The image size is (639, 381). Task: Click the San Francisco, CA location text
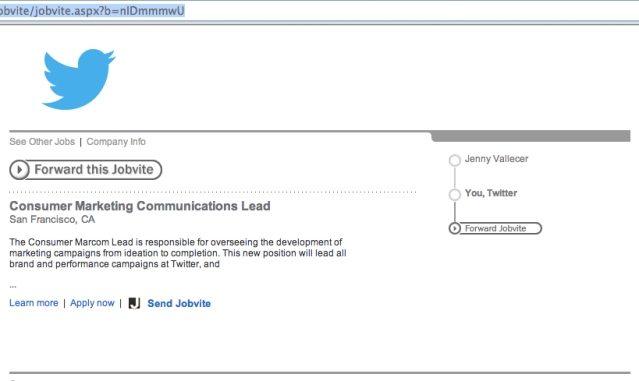tap(52, 220)
